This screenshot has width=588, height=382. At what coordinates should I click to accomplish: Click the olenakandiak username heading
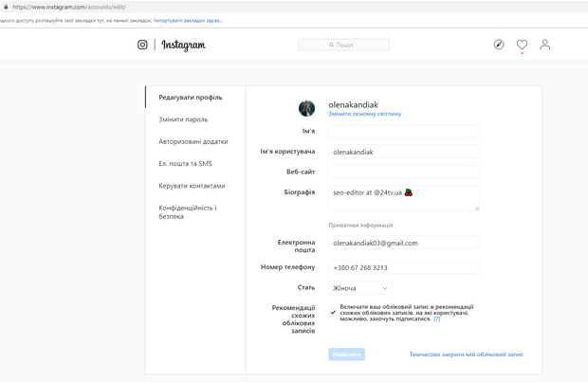click(x=353, y=105)
